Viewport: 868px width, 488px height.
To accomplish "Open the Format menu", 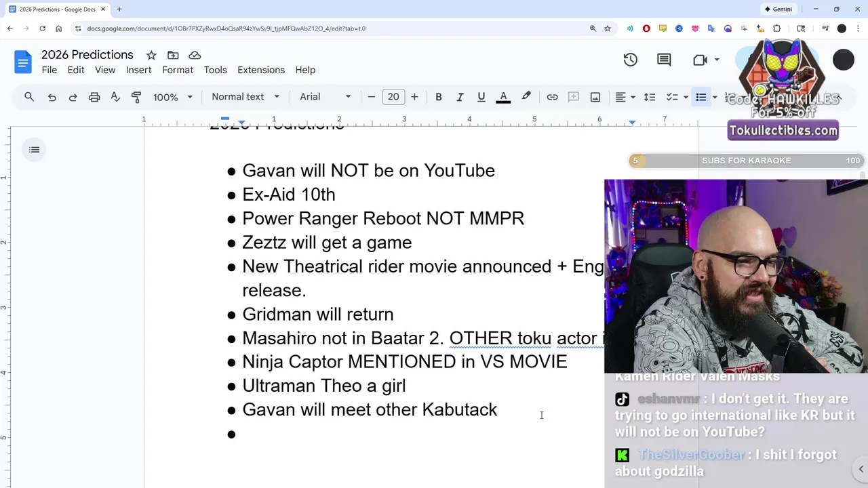I will (178, 70).
